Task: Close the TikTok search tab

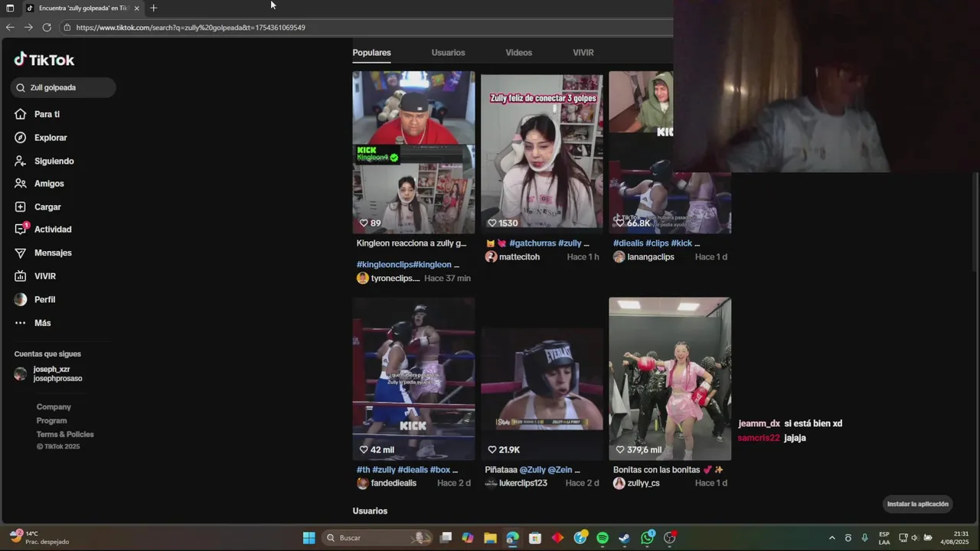Action: [x=136, y=8]
